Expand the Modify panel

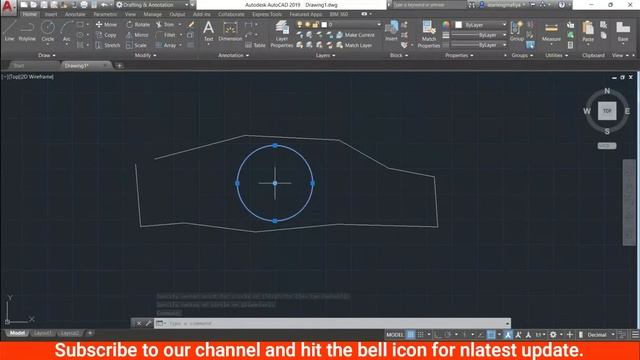[x=145, y=55]
